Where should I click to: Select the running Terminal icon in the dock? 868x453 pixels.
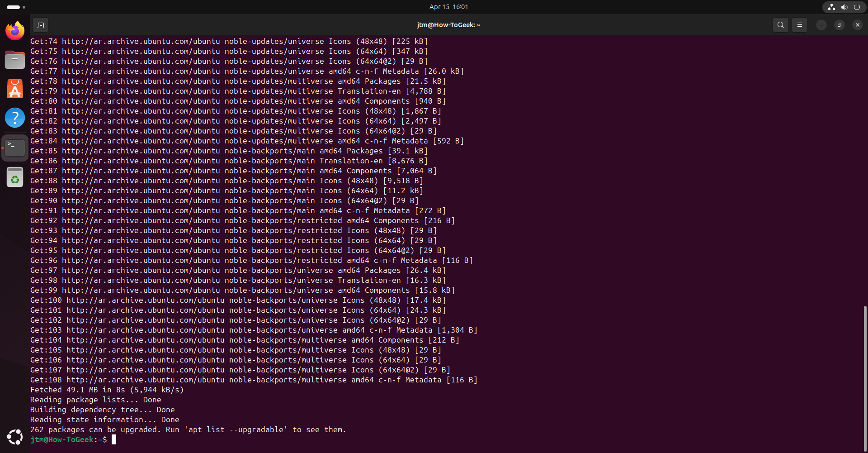[15, 147]
